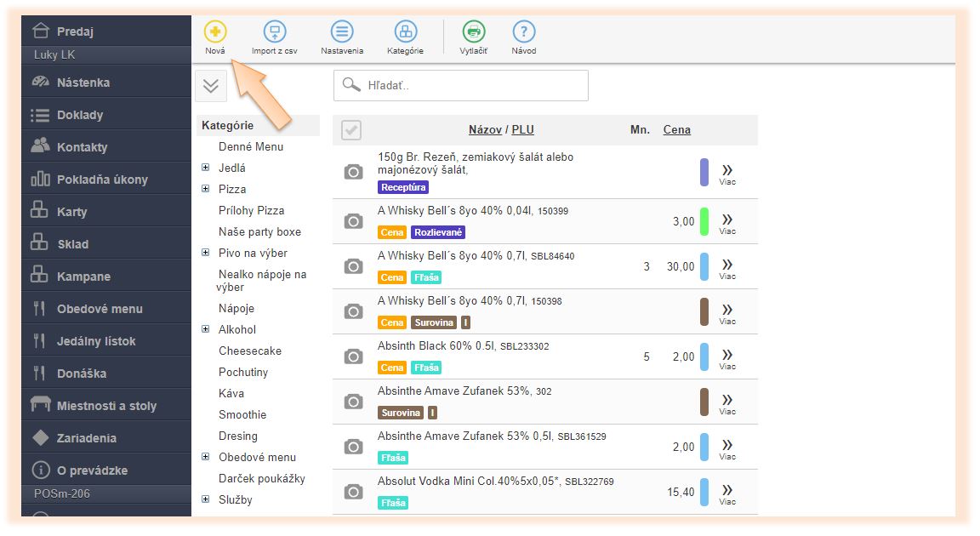Go to Doklady in sidebar
The image size is (980, 536).
80,115
